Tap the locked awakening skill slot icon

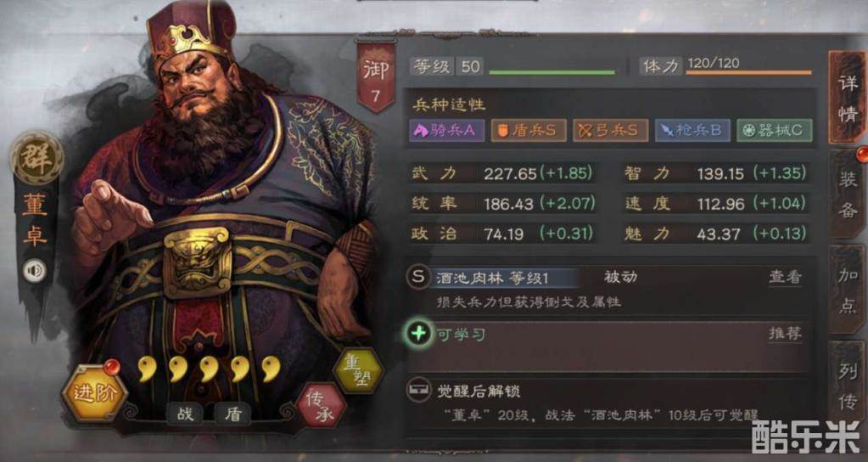click(x=418, y=390)
